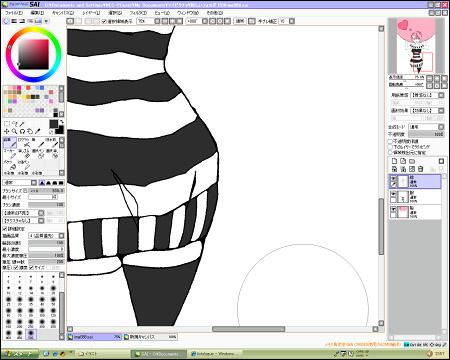450x360 pixels.
Task: Select the eyedropper color picker tool
Action: click(x=37, y=131)
